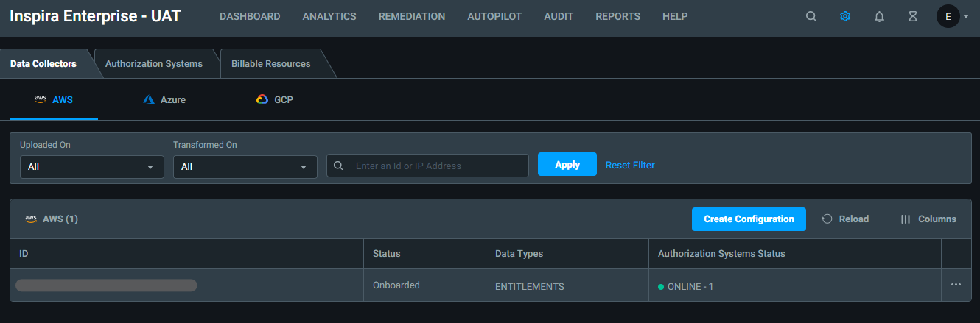This screenshot has width=980, height=323.
Task: Open row actions ellipsis menu
Action: [956, 285]
